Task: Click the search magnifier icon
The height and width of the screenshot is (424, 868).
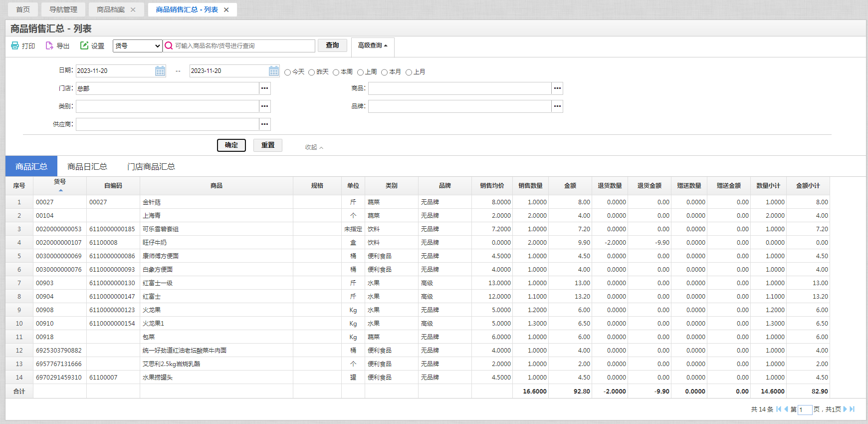Action: click(x=169, y=45)
